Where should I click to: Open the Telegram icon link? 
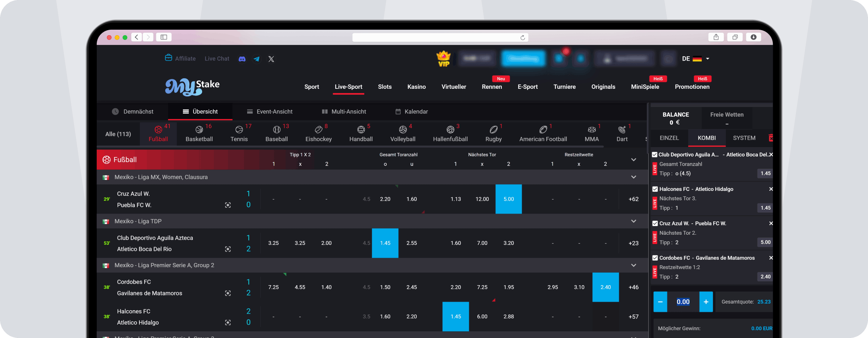257,59
